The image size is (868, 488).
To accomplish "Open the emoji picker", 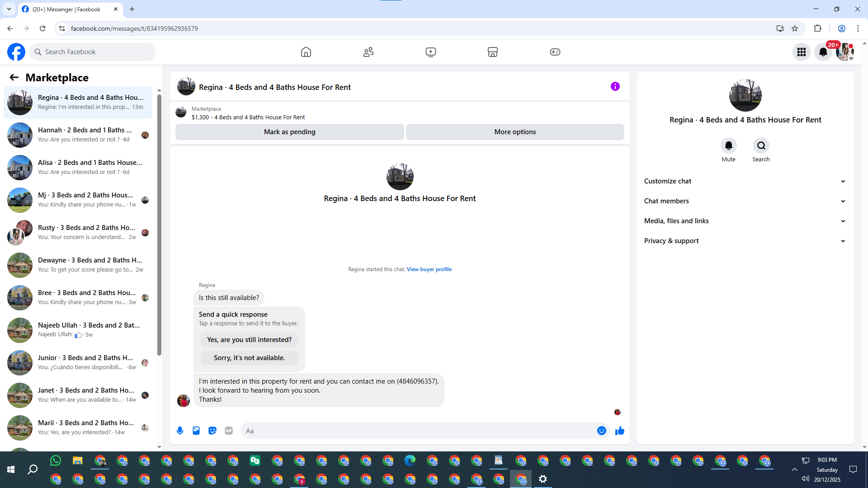I will pyautogui.click(x=602, y=431).
